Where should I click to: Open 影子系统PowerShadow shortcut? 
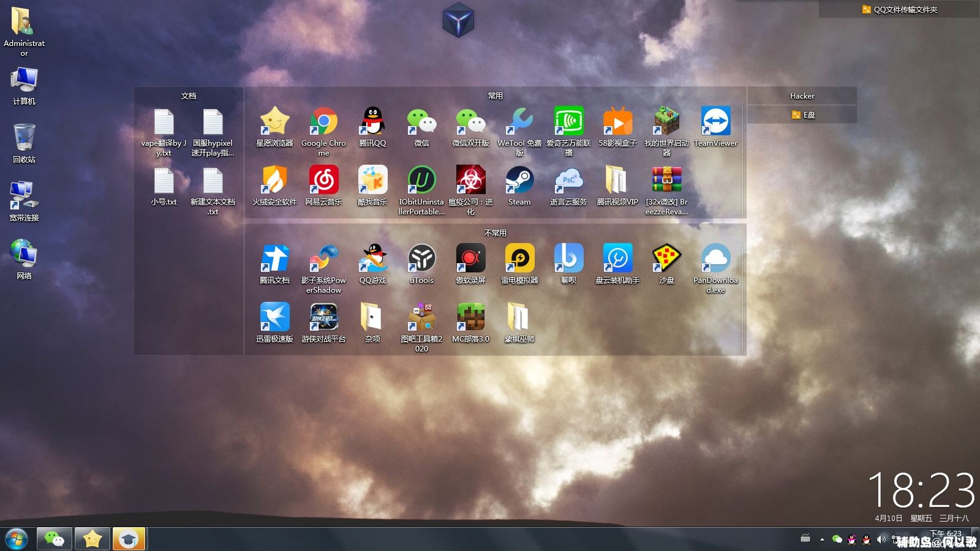pyautogui.click(x=323, y=269)
